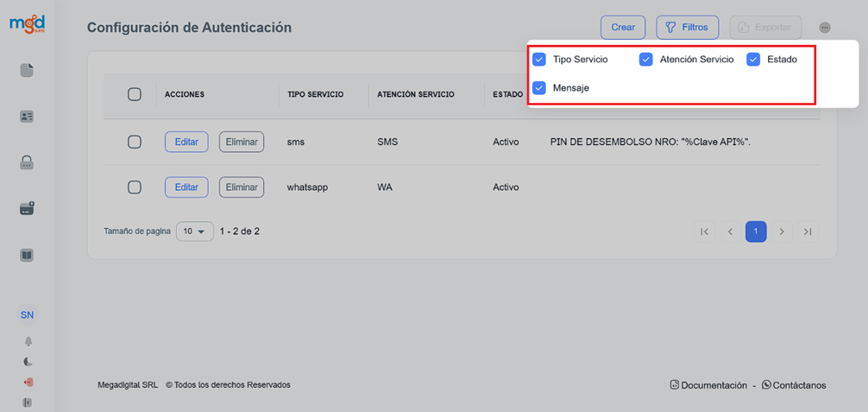The width and height of the screenshot is (868, 412).
Task: Uncheck the Atención Servicio column checkbox
Action: [x=646, y=60]
